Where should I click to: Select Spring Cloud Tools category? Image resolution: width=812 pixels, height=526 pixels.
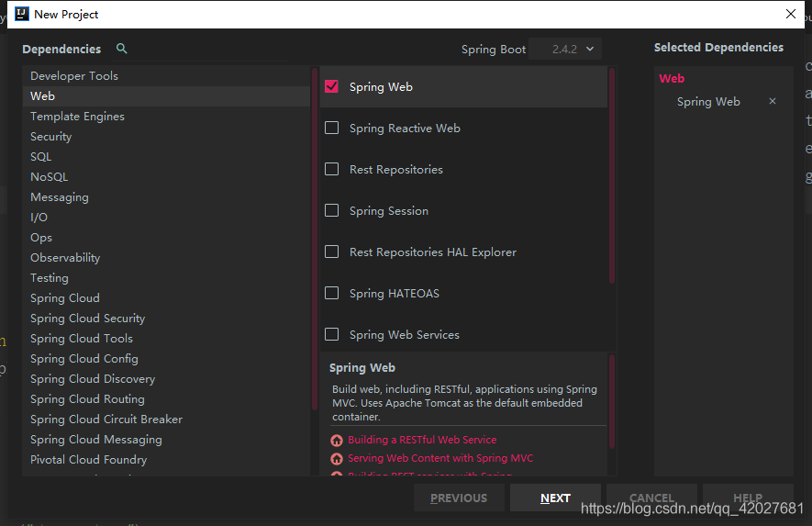pyautogui.click(x=166, y=339)
